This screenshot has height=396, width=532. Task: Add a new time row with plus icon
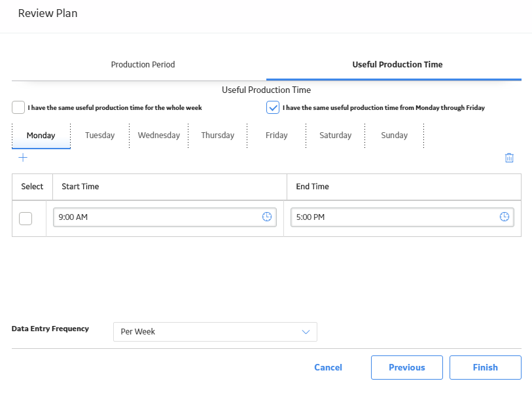(23, 158)
